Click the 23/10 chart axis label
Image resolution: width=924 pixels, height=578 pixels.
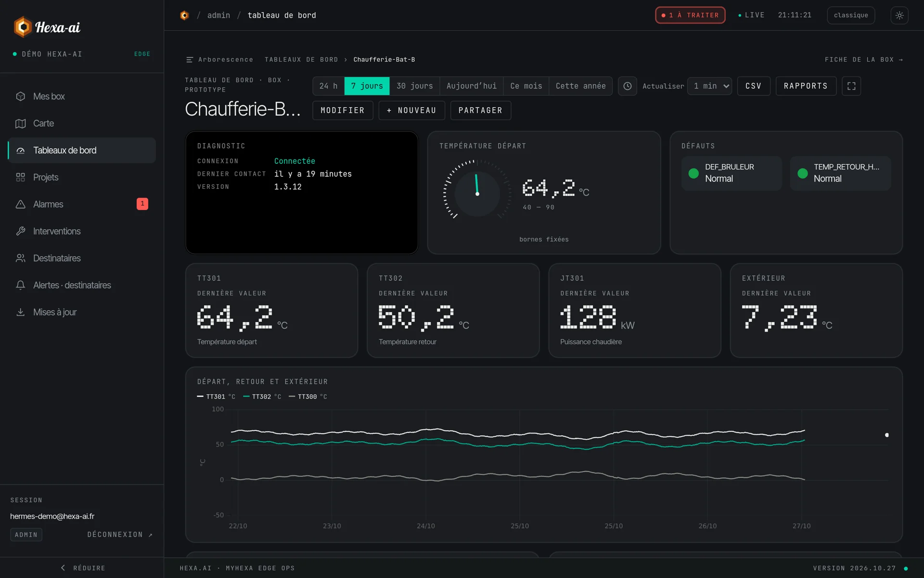[x=332, y=526]
